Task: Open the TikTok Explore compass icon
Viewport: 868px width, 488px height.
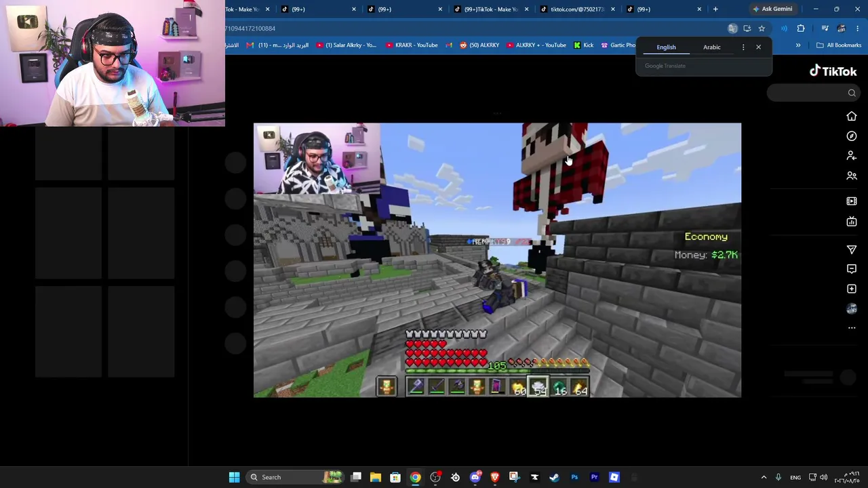Action: coord(852,136)
